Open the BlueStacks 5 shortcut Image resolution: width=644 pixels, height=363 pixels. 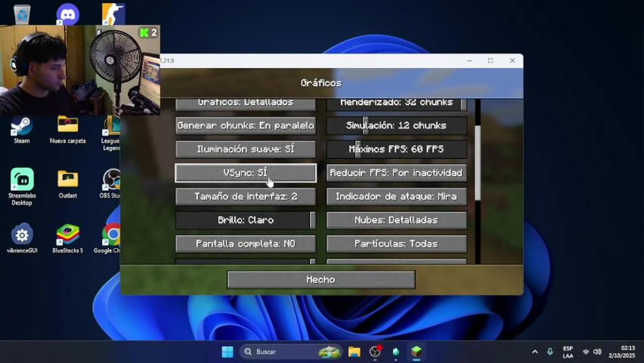(68, 239)
